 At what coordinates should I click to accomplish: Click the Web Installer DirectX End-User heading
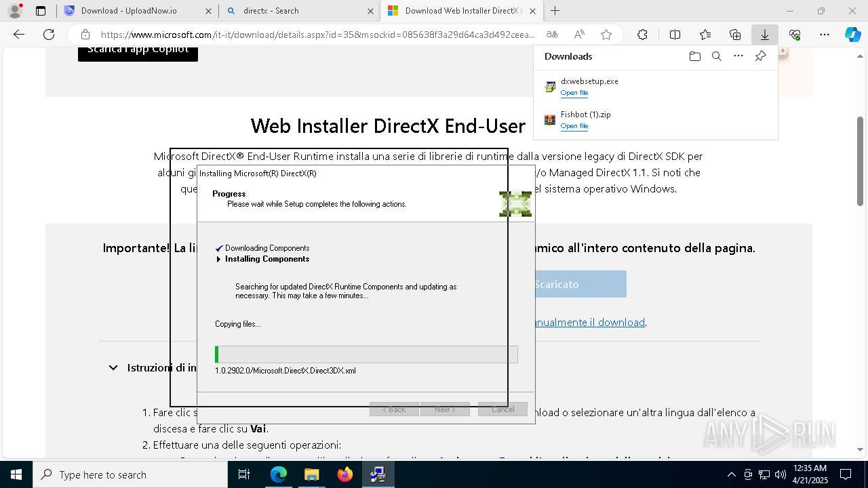pos(388,126)
